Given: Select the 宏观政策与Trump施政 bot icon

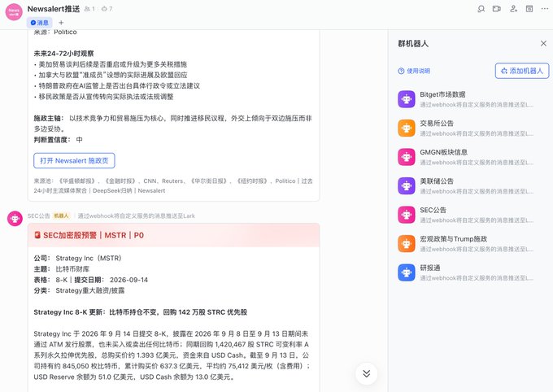Looking at the screenshot, I should [407, 244].
